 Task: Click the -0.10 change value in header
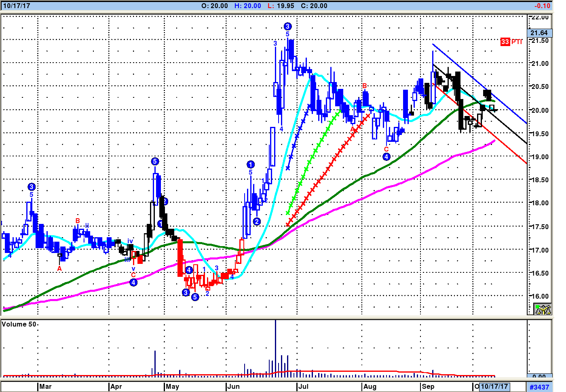tap(542, 6)
